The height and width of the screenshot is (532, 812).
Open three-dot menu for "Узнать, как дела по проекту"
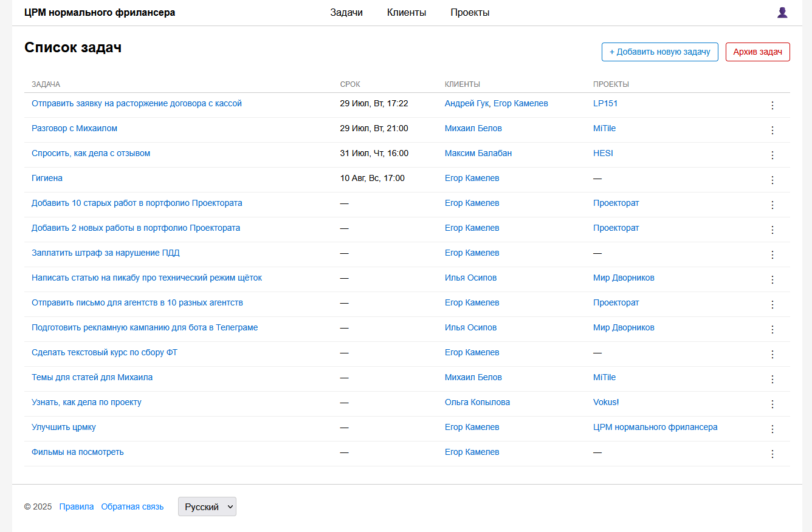772,404
